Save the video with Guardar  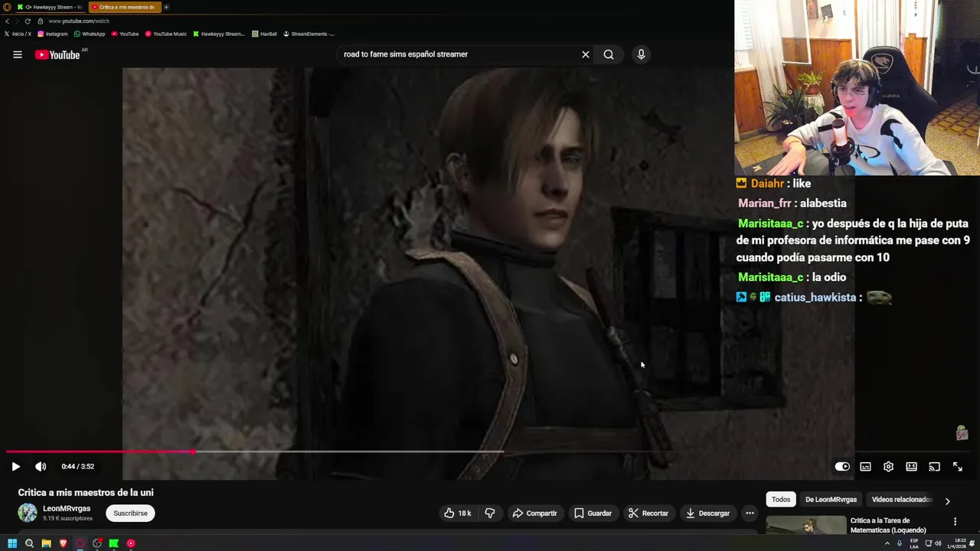pyautogui.click(x=593, y=513)
